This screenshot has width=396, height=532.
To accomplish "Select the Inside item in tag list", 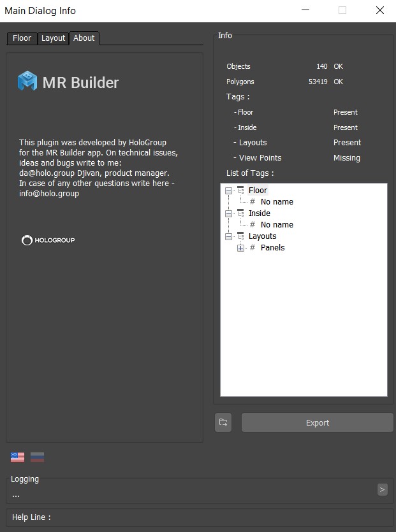I will pos(260,213).
